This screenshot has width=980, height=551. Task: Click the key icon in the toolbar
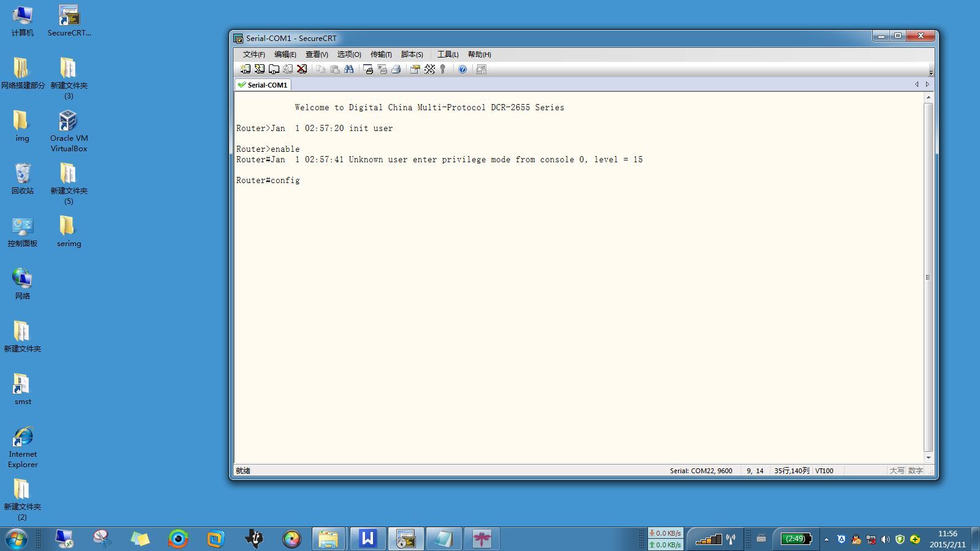(443, 69)
